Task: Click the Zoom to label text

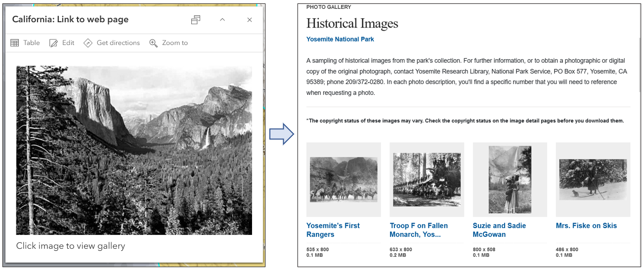Action: [175, 43]
